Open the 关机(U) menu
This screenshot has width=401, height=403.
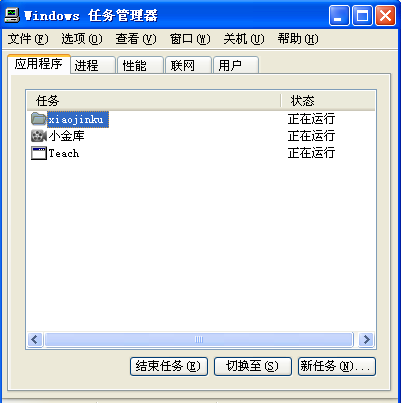[x=244, y=39]
